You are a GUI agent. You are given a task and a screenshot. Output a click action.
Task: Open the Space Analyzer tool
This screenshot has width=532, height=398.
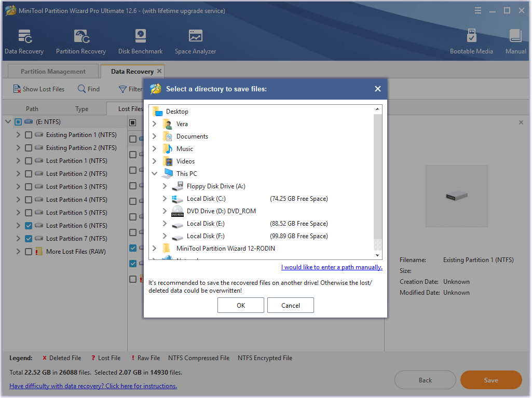point(196,42)
